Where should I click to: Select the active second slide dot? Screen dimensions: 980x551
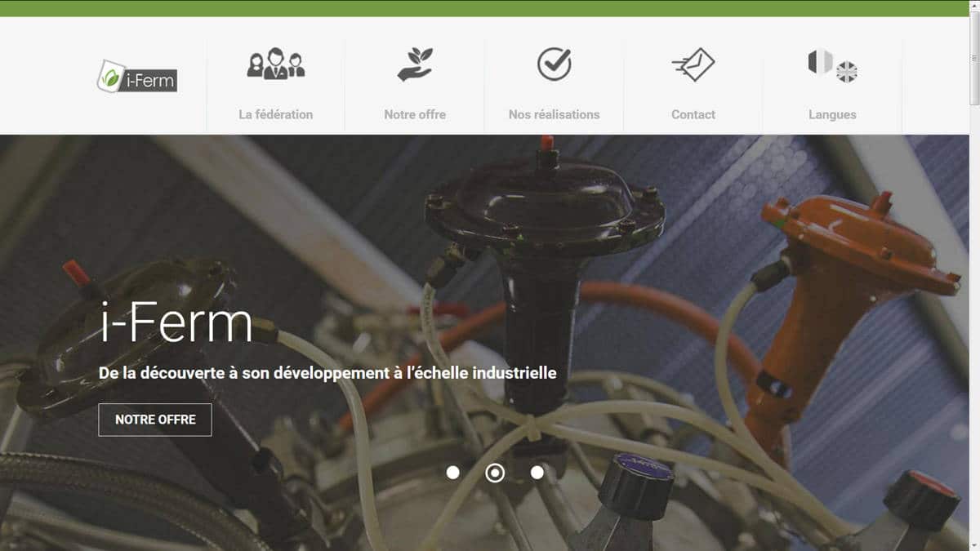(x=495, y=473)
